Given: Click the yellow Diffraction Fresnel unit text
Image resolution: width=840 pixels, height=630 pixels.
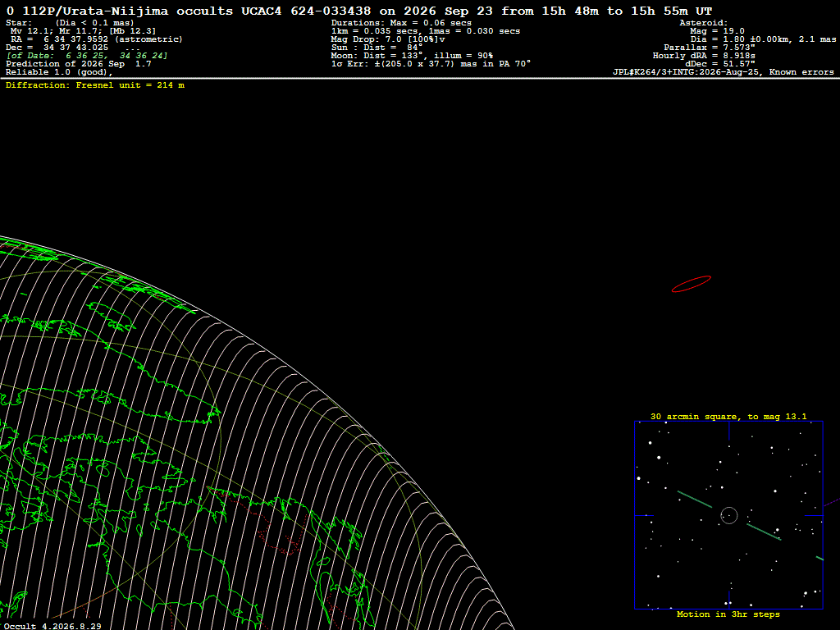Looking at the screenshot, I should (x=95, y=85).
